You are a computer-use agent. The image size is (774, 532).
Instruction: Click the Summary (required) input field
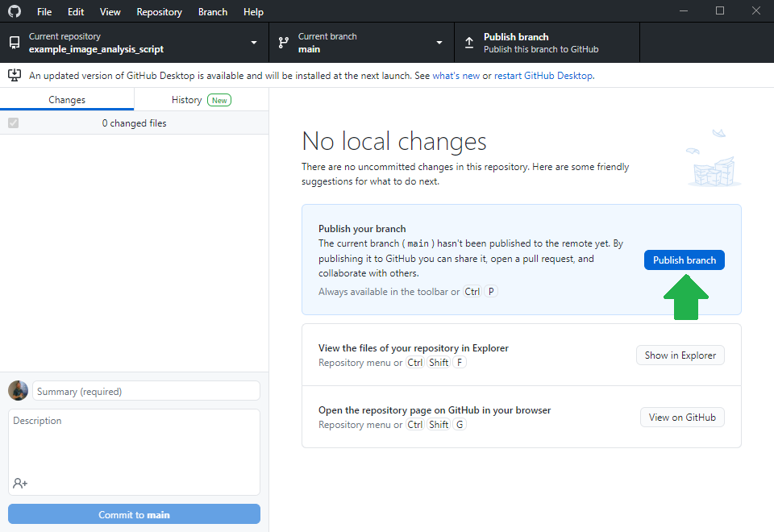pos(146,391)
